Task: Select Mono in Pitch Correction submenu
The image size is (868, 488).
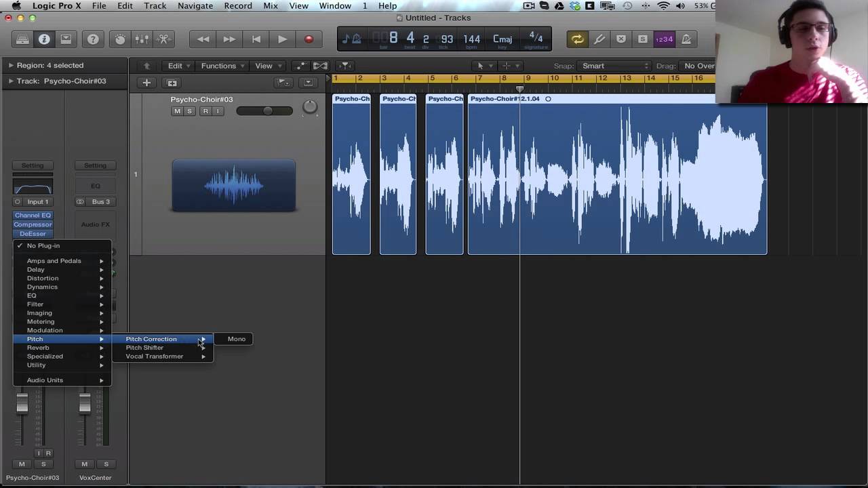Action: tap(237, 339)
